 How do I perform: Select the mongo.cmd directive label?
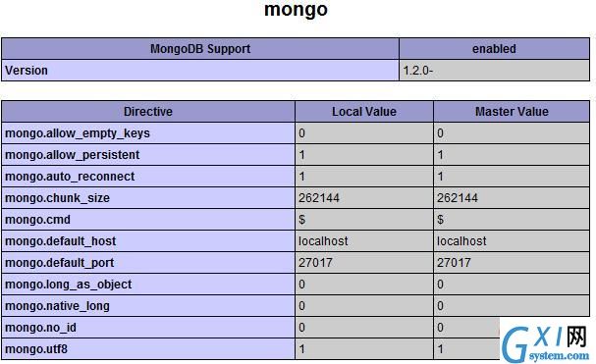37,220
